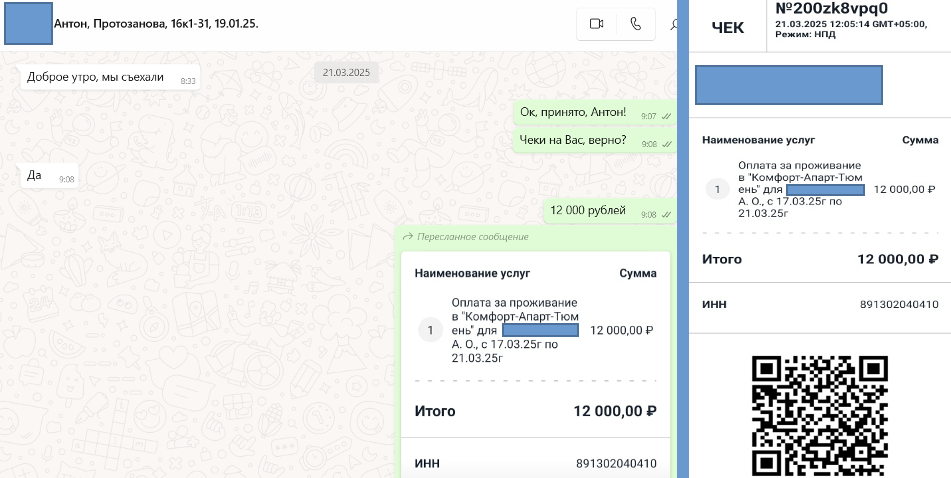Click the forward arrow icon on forwarded message
Viewport: 951px width, 478px height.
pyautogui.click(x=408, y=237)
